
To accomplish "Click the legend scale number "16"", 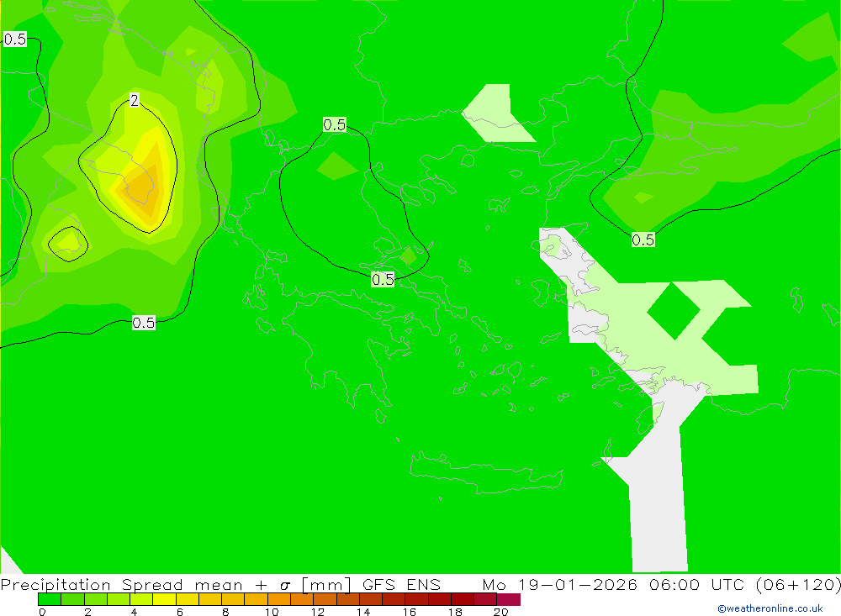I will click(410, 612).
